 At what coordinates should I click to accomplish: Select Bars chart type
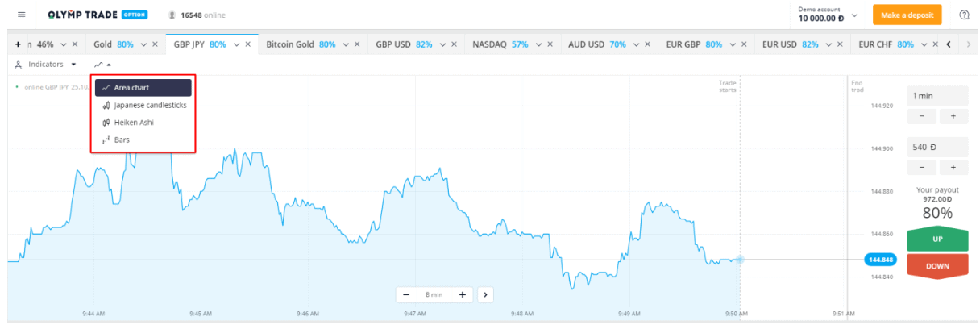tap(143, 140)
